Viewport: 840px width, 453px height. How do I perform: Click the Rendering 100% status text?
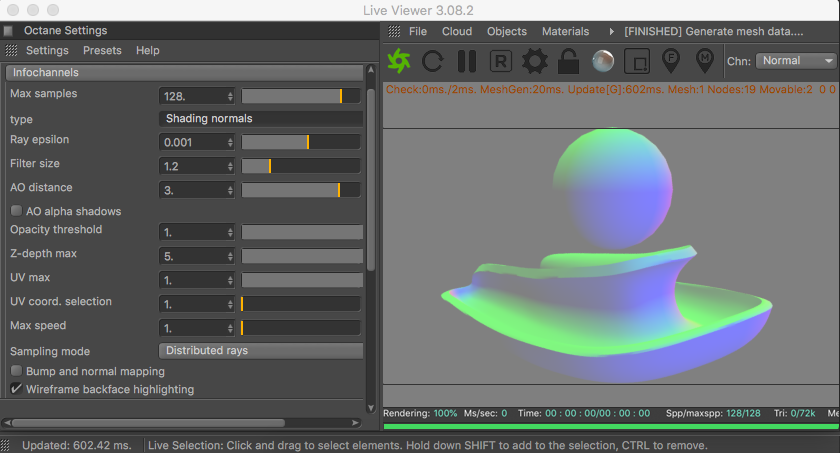click(420, 413)
